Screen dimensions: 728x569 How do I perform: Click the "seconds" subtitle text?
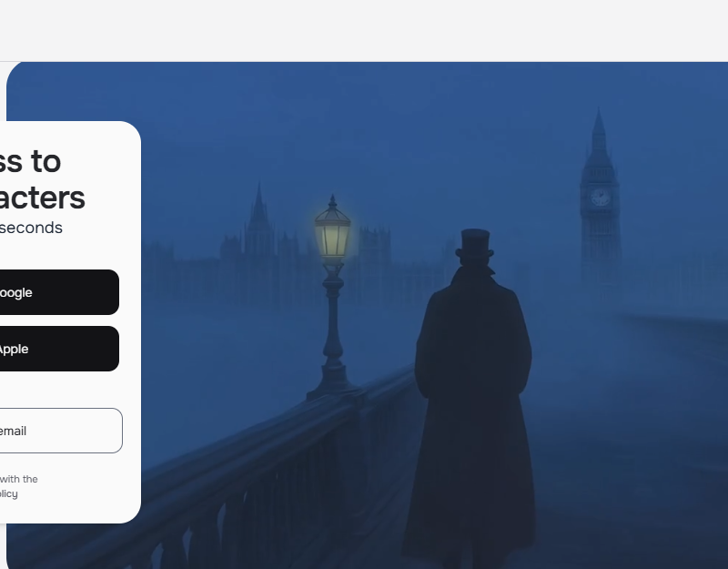point(31,229)
